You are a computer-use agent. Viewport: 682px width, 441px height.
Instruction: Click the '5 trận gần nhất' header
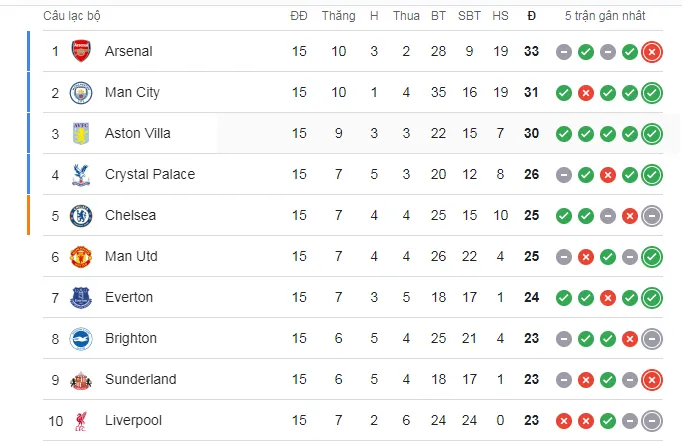pyautogui.click(x=605, y=16)
